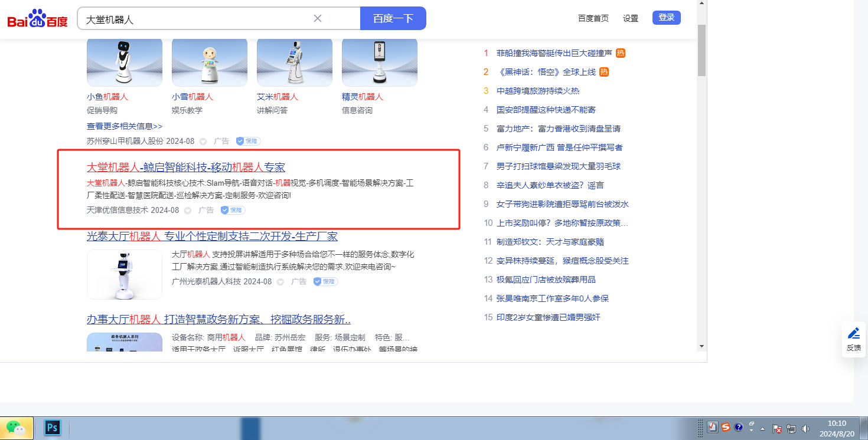Screen dimensions: 868x440
Task: Open hot search 上市奖励叫停？多地称暂按原政策
Action: click(563, 223)
